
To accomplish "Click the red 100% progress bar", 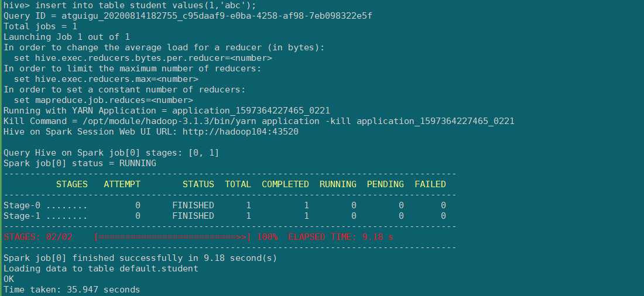I will click(172, 237).
